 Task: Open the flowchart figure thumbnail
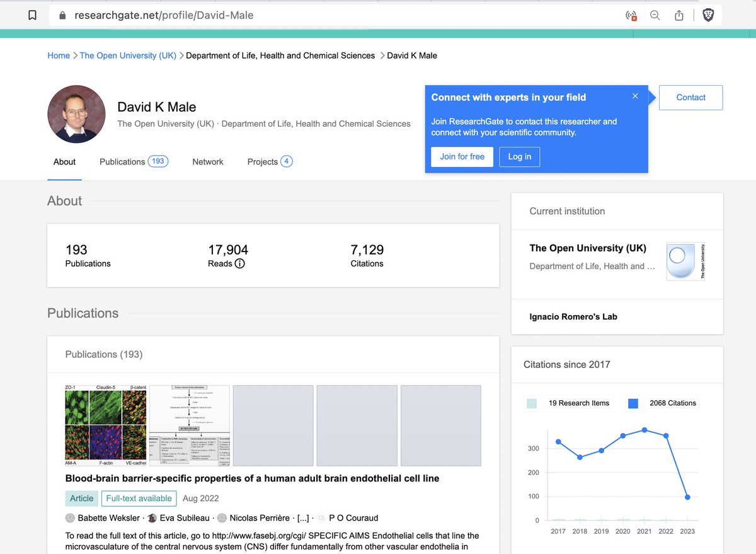coord(190,425)
